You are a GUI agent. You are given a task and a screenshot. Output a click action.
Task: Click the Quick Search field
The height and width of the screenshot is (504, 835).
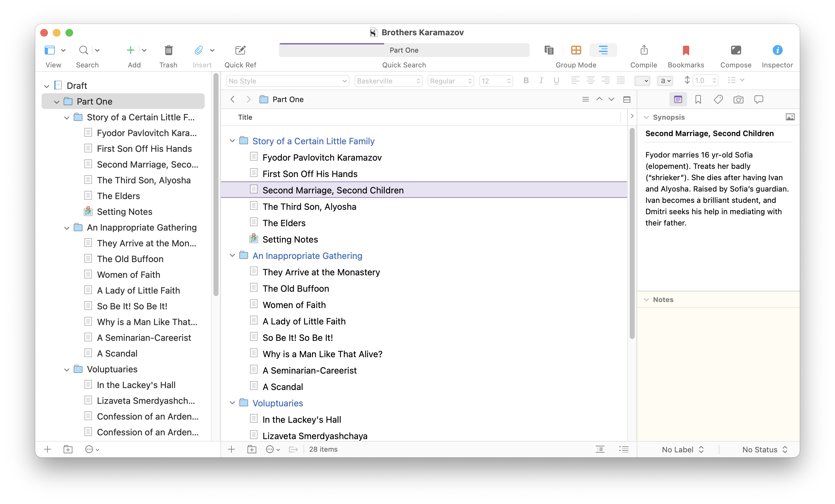(x=404, y=50)
